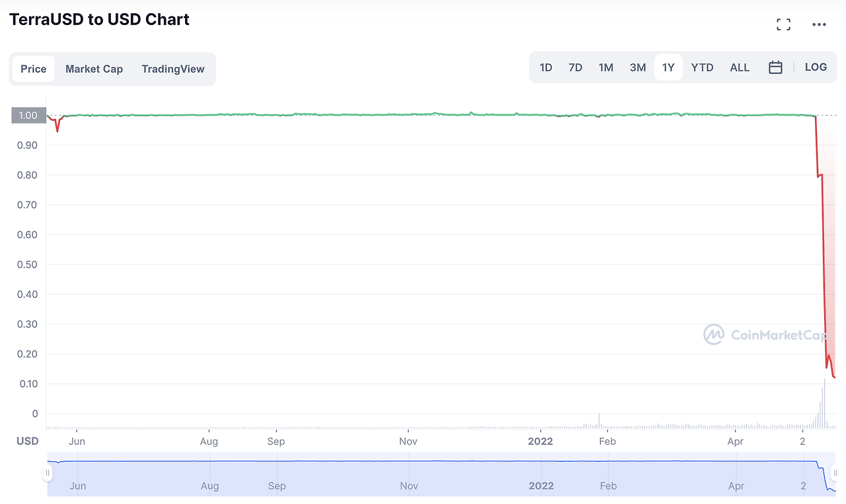846x504 pixels.
Task: Click the tallest volume bar near May
Action: click(824, 403)
